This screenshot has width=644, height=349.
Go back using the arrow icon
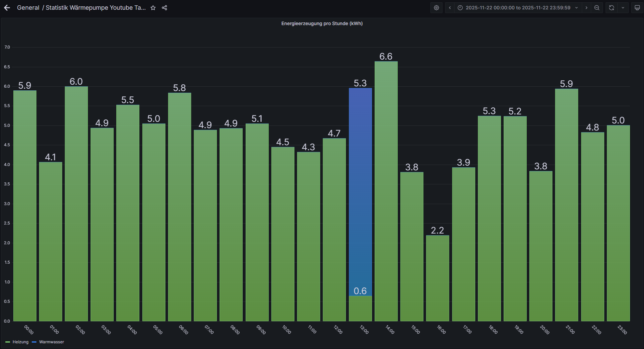point(7,8)
